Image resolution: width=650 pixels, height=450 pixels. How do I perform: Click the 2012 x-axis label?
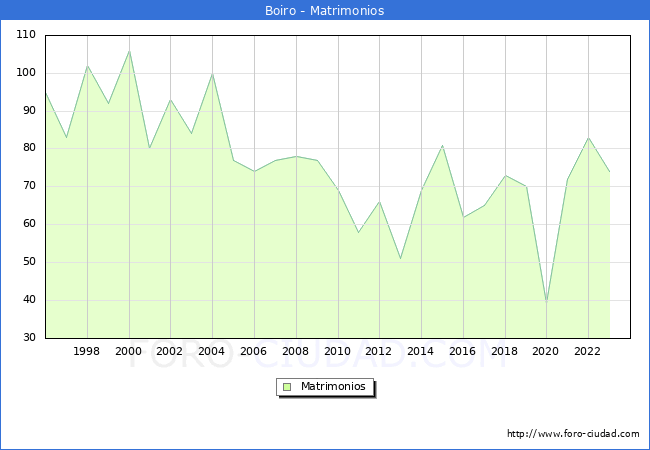pos(379,351)
